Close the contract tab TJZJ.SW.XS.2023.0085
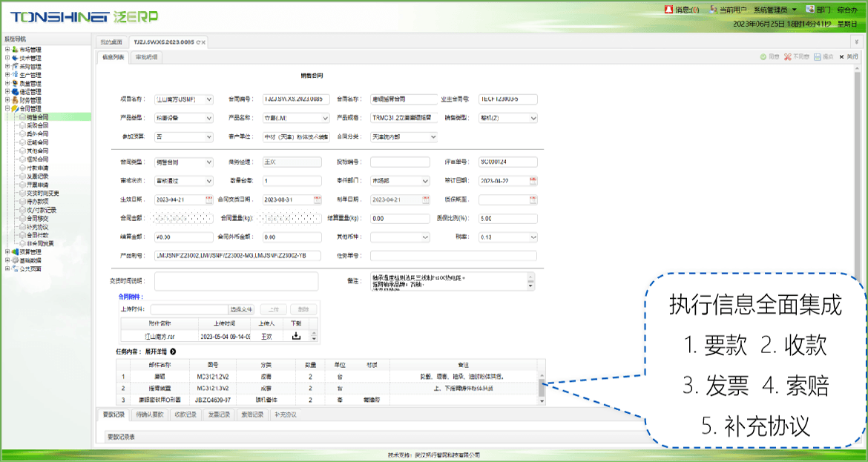868x462 pixels. pyautogui.click(x=204, y=43)
